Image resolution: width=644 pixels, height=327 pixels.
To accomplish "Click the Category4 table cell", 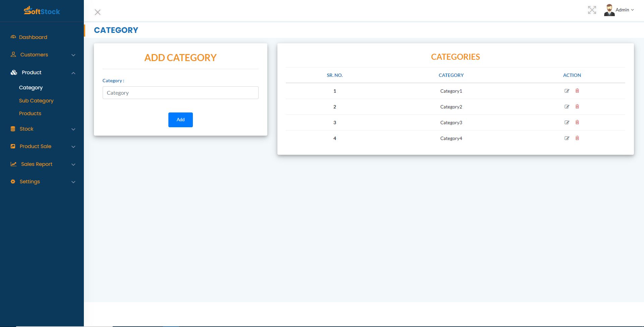I will point(451,138).
